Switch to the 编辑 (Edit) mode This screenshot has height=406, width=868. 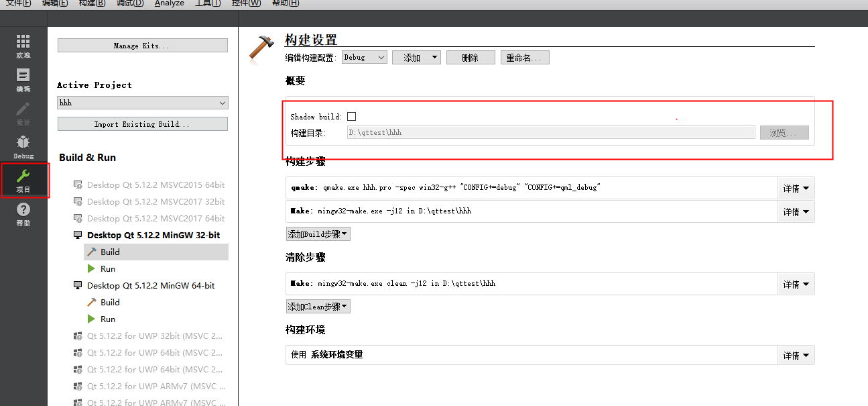click(23, 81)
